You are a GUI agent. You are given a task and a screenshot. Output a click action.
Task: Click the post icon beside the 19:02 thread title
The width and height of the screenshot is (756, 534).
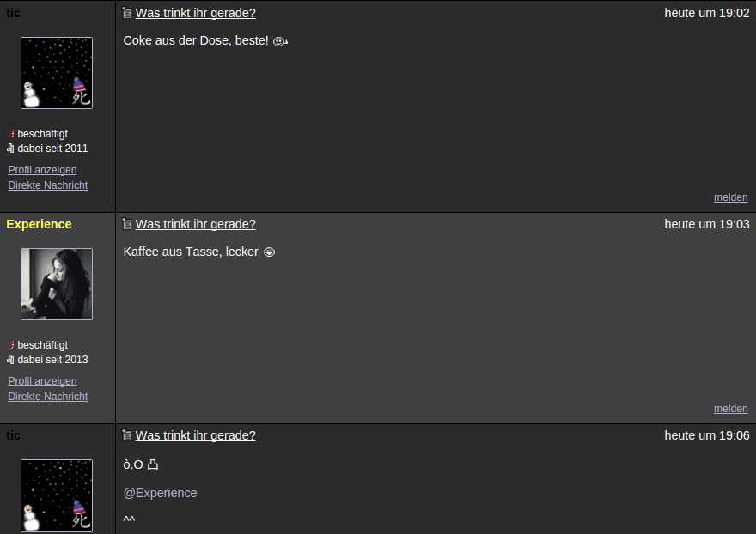(x=127, y=13)
